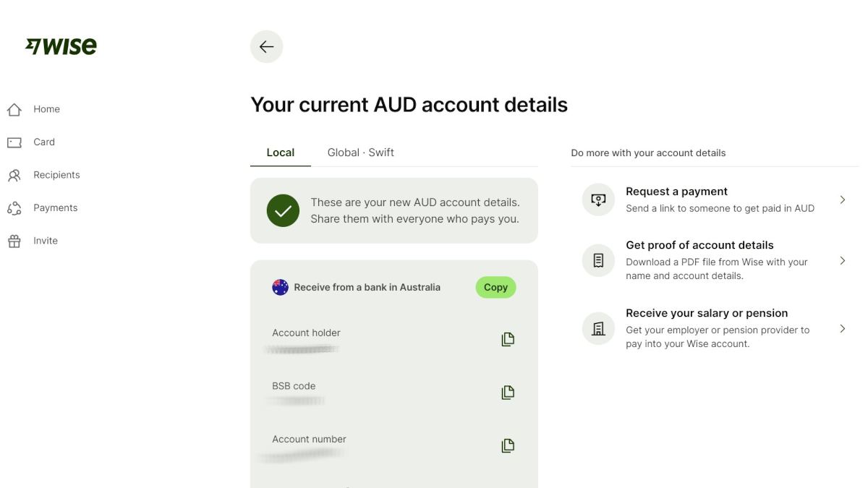This screenshot has height=488, width=868.
Task: Expand Get proof of account details chevron
Action: tap(842, 260)
